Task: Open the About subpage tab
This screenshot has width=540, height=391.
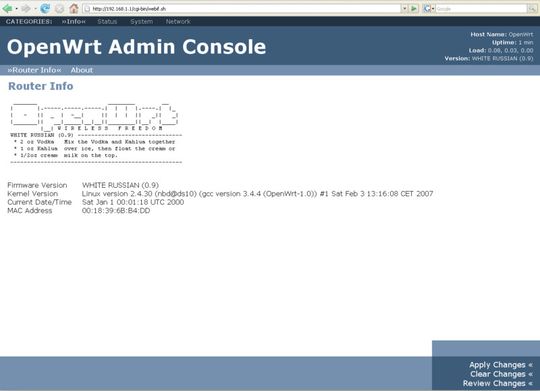Action: (82, 70)
